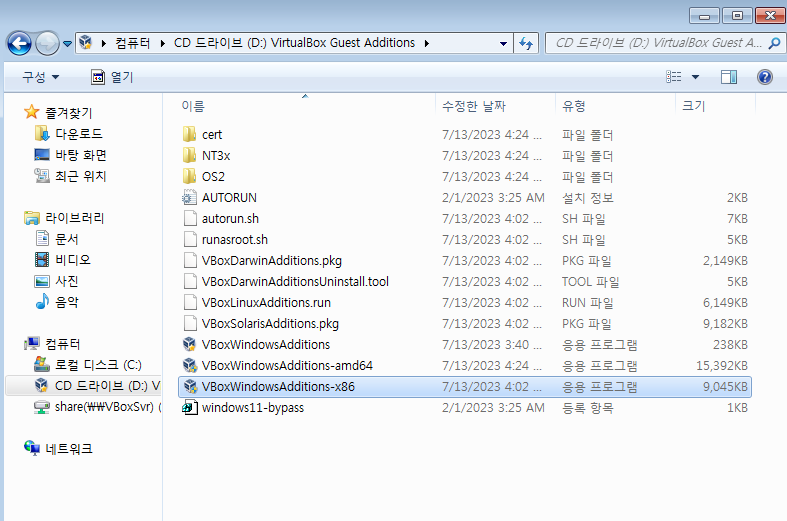The height and width of the screenshot is (521, 787).
Task: Toggle the preview pane button
Action: [x=729, y=77]
